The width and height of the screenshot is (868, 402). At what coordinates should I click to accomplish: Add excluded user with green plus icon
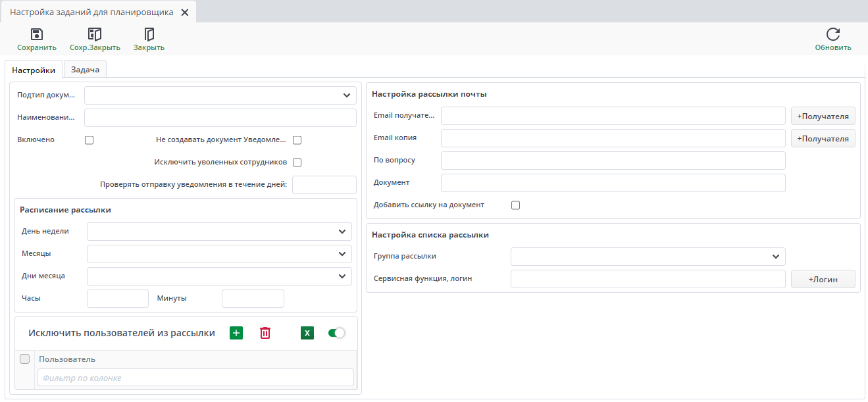[236, 333]
